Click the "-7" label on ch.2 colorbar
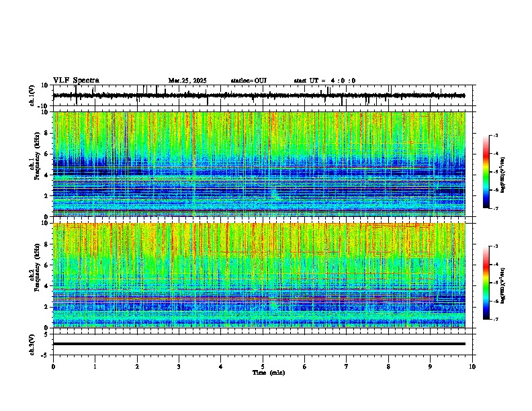The image size is (532, 411). point(495,319)
